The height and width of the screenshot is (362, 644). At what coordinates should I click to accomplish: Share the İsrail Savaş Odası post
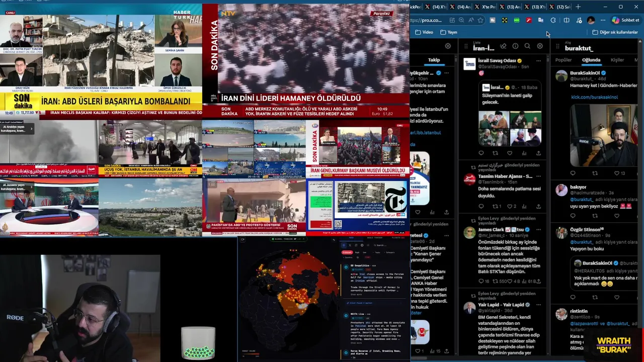(x=538, y=153)
